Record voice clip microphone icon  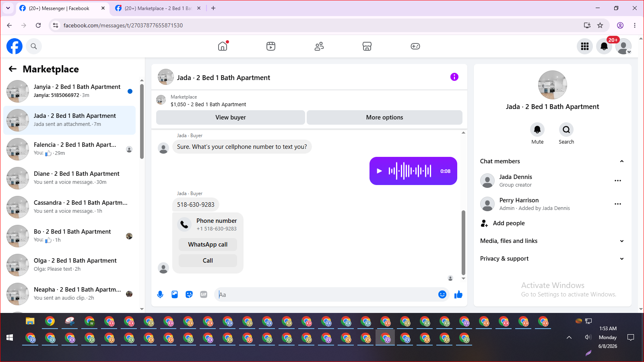[x=160, y=294]
